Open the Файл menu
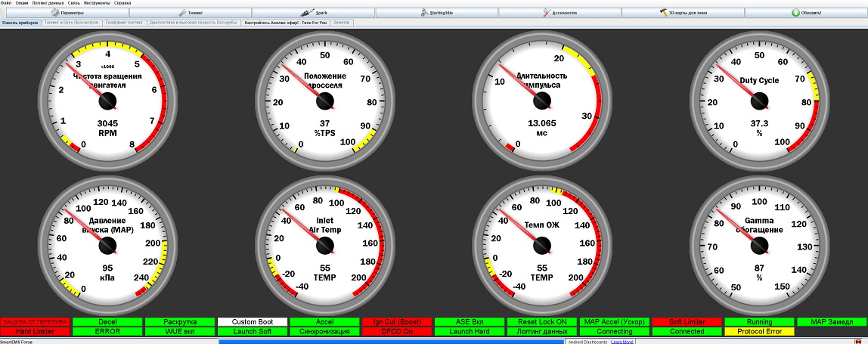This screenshot has width=868, height=344. pyautogui.click(x=6, y=3)
